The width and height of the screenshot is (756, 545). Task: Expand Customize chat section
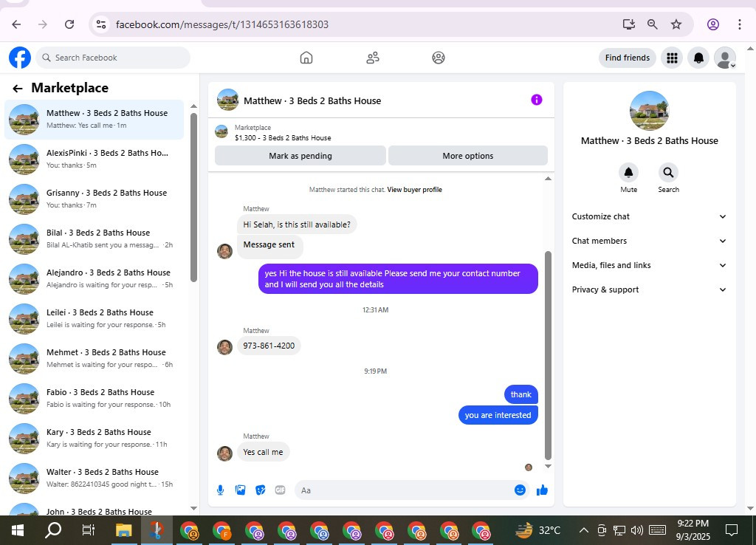coord(649,216)
